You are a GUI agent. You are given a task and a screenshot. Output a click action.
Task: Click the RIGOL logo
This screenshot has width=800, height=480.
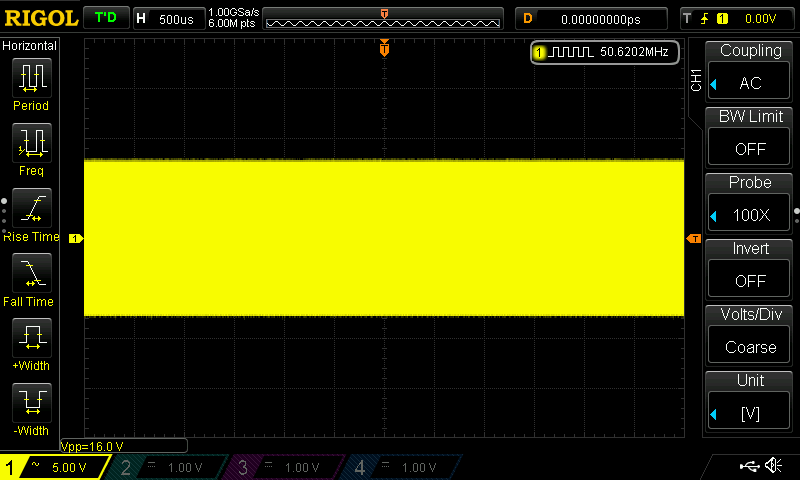click(x=41, y=18)
